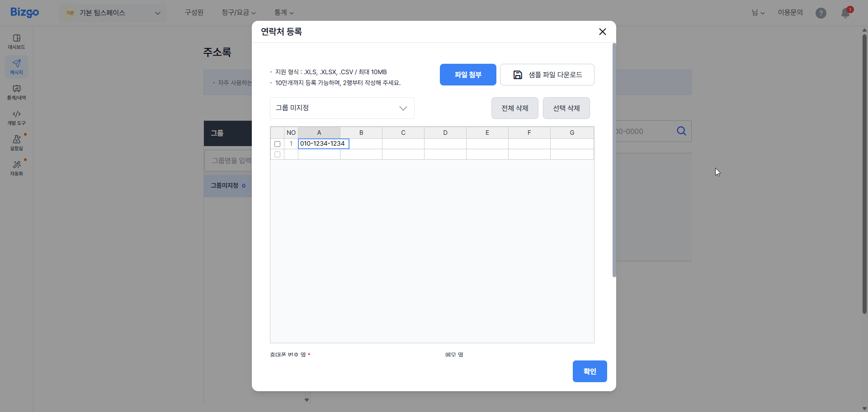The width and height of the screenshot is (868, 412).
Task: Select cell A1 containing 010-1234-1234
Action: point(323,143)
